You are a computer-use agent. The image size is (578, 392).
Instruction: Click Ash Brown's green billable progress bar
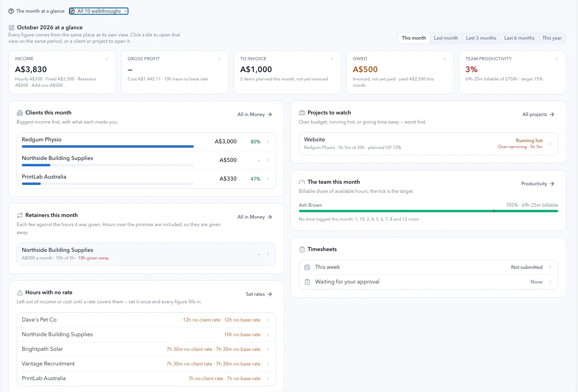click(429, 211)
